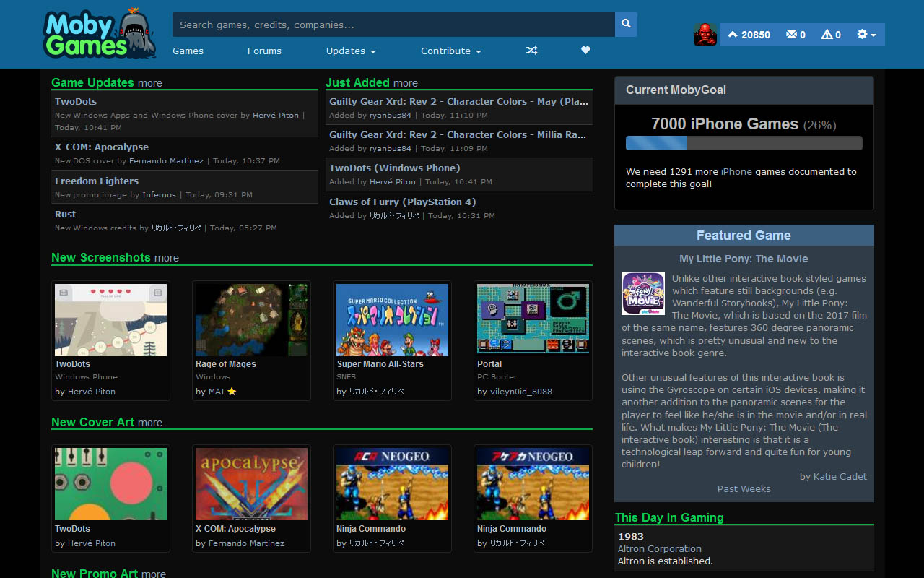
Task: View contribution points 20850
Action: click(x=749, y=35)
